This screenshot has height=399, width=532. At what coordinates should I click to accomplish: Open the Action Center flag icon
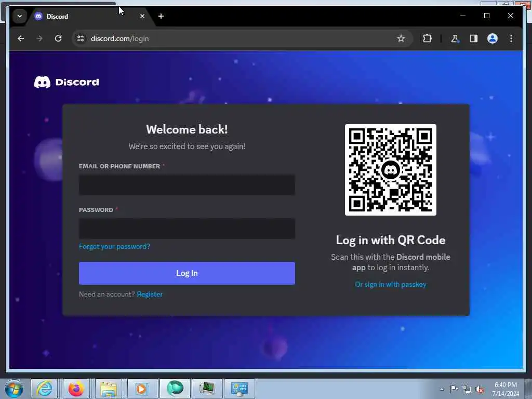[x=454, y=389]
